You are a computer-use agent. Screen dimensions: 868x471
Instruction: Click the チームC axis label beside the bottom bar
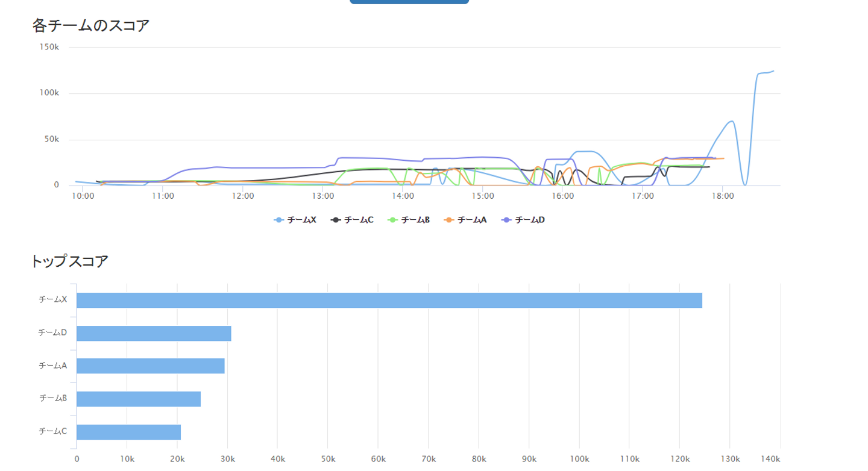click(x=52, y=431)
